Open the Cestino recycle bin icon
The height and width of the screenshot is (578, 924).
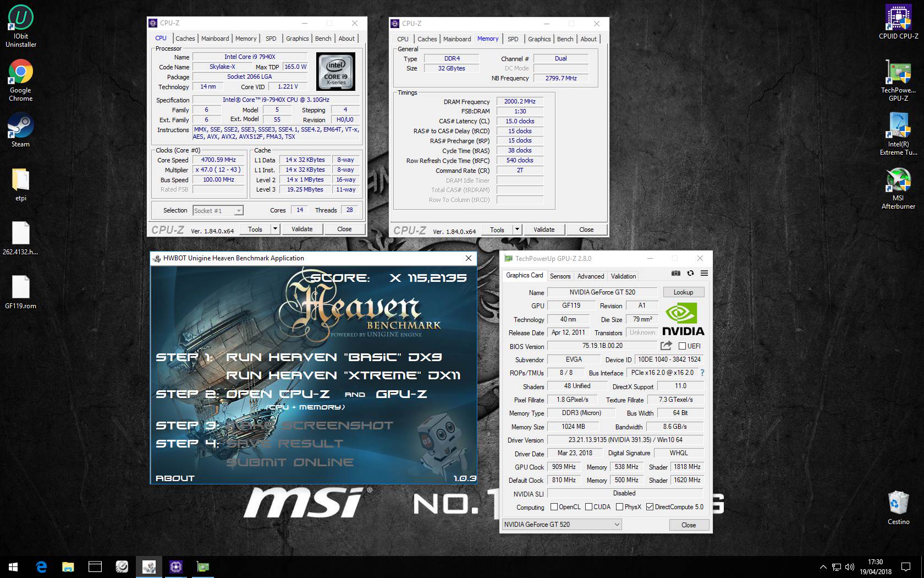pyautogui.click(x=898, y=508)
